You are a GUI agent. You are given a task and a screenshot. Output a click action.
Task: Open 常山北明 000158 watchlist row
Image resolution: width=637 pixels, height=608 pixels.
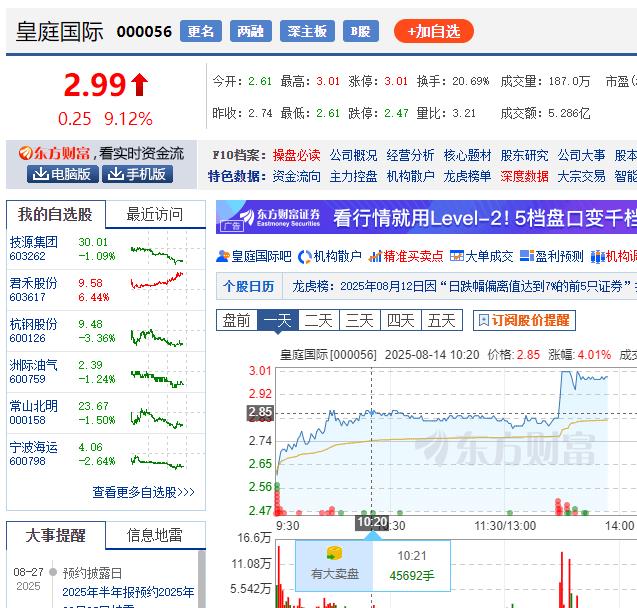pos(106,413)
